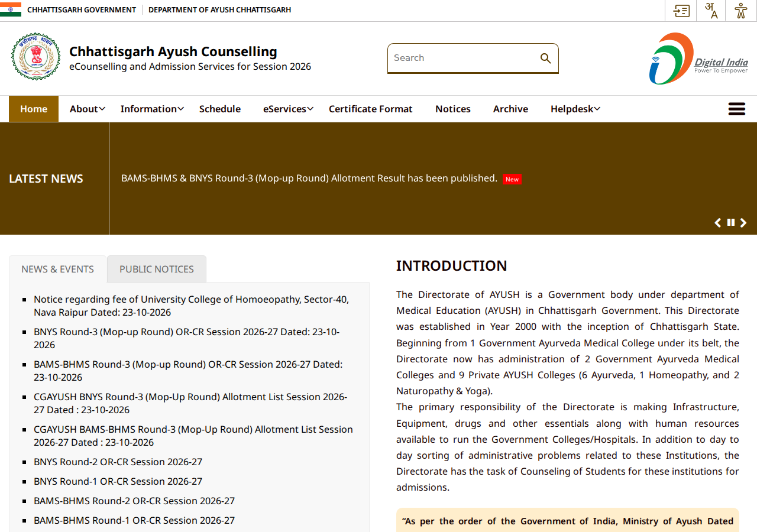The height and width of the screenshot is (532, 757).
Task: Open CGAYUSH BAMS-BHMS Round-3 Allotment List link
Action: pos(193,436)
